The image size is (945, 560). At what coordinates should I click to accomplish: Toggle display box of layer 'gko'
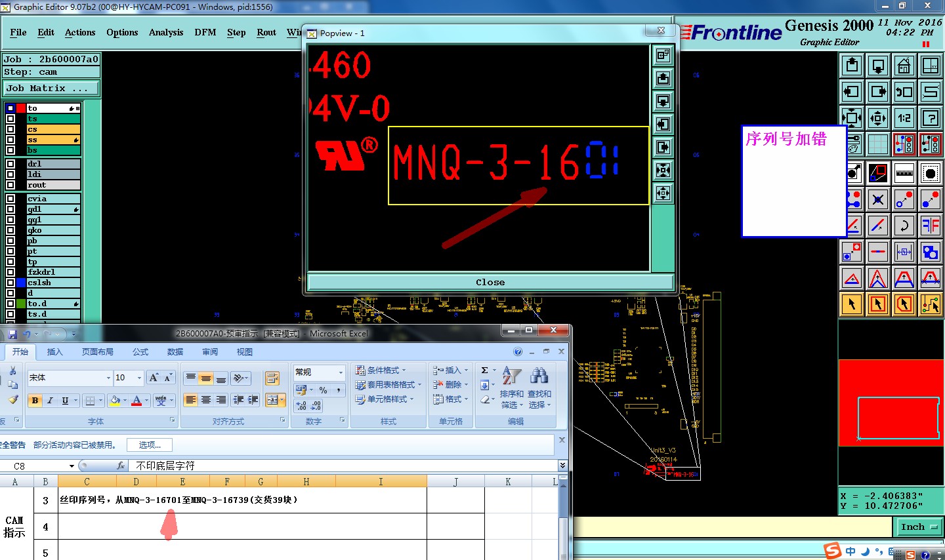[10, 230]
